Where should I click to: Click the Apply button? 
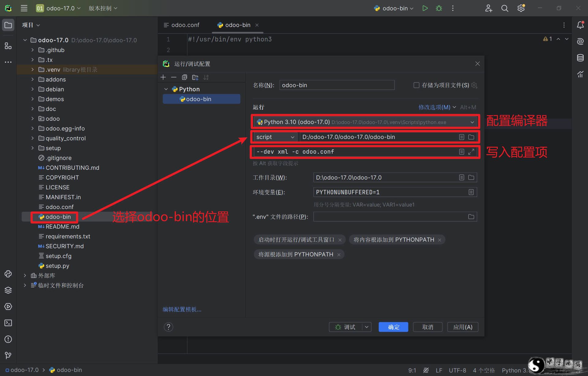[463, 327]
